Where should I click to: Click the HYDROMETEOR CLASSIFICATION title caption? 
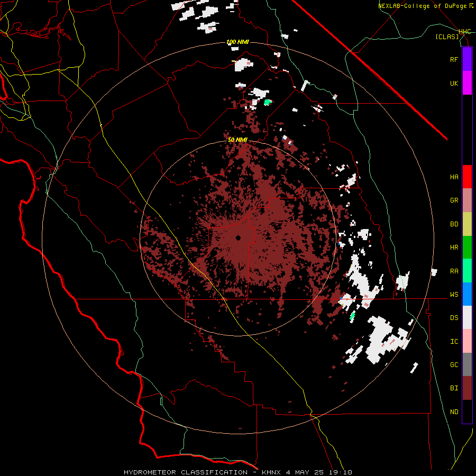(186, 472)
